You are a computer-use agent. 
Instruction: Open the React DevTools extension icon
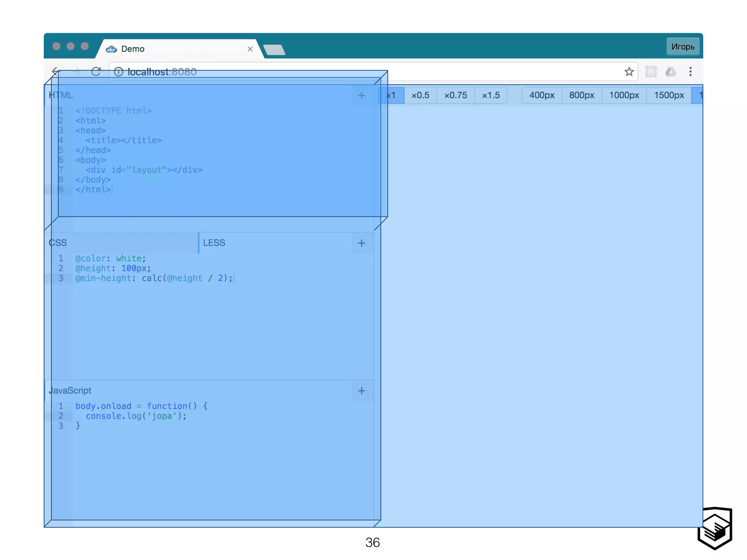pyautogui.click(x=651, y=72)
